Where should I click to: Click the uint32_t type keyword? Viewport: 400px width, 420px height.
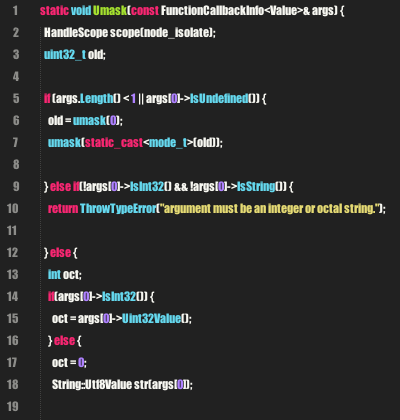65,55
